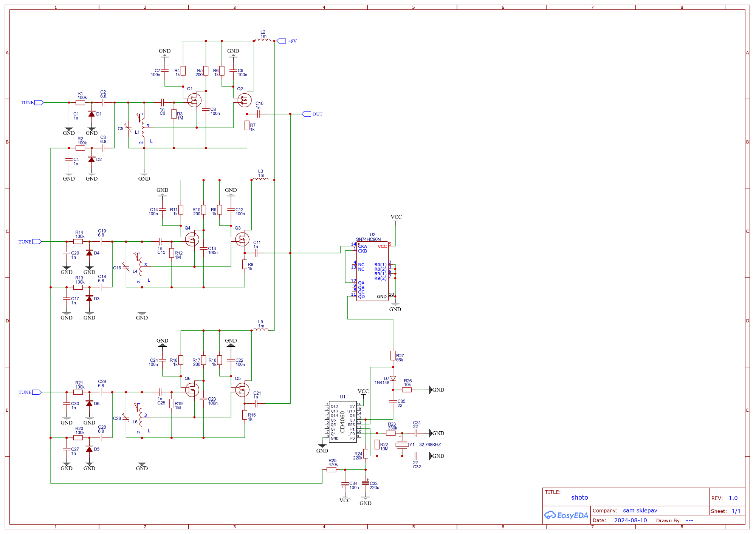Select the L2 1m inductor symbol
The width and height of the screenshot is (756, 534).
click(x=263, y=40)
